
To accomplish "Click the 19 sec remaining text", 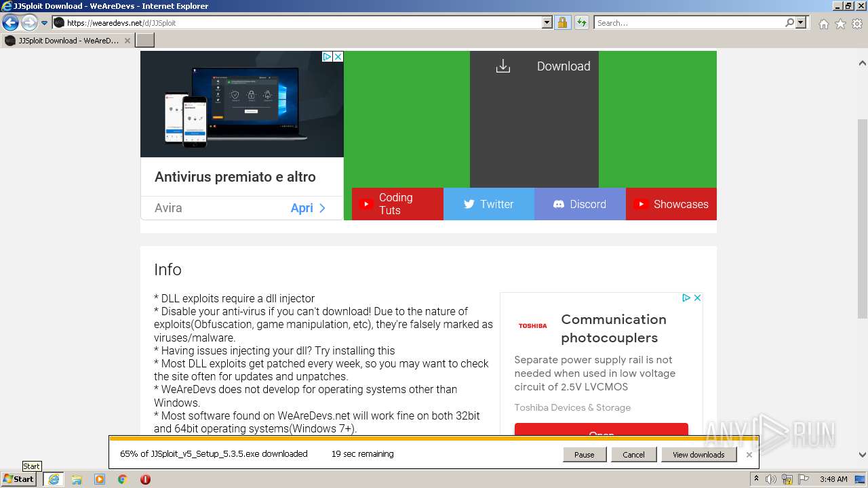I will pyautogui.click(x=362, y=454).
